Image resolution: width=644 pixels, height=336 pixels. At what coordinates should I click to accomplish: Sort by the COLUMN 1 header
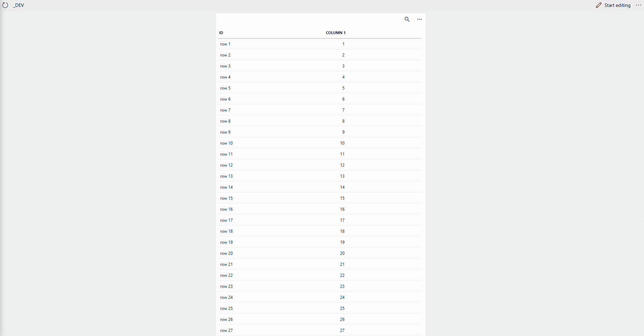(336, 33)
